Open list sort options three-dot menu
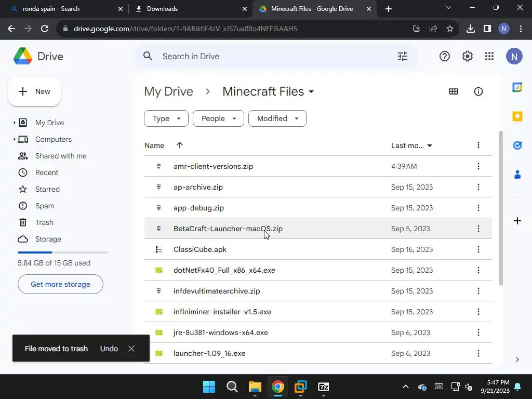The height and width of the screenshot is (399, 532). coord(478,145)
